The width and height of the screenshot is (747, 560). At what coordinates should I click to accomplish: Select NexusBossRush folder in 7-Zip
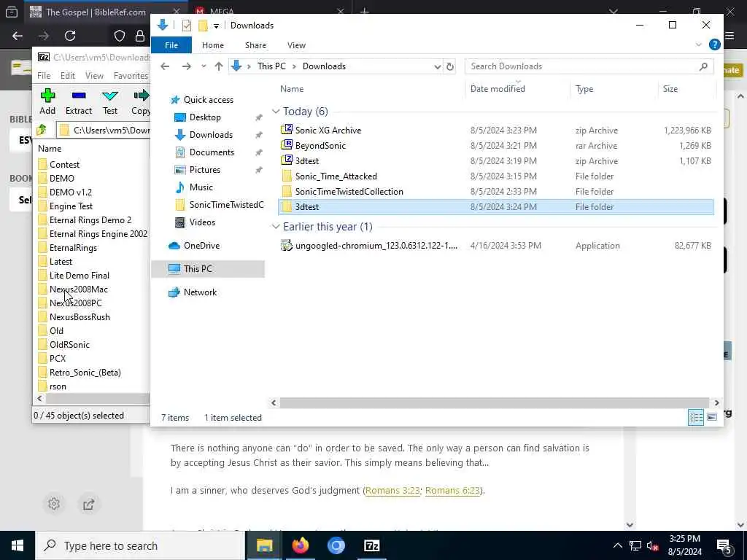click(80, 316)
